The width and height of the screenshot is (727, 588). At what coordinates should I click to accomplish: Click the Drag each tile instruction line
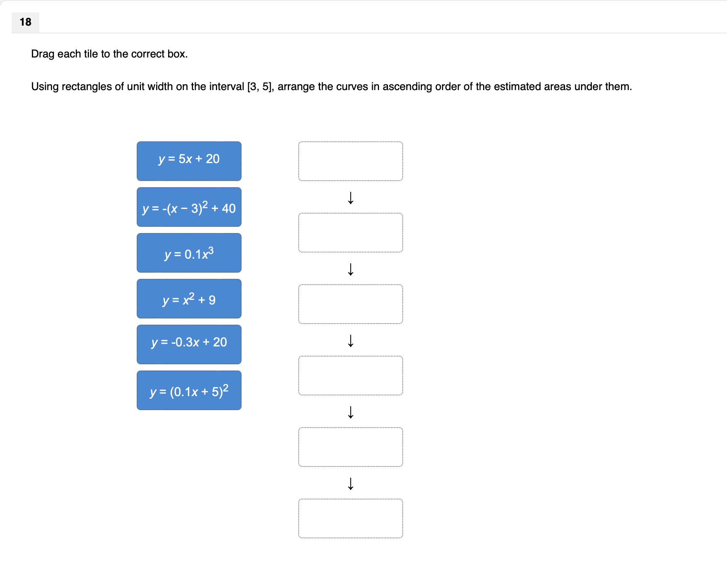tap(109, 54)
